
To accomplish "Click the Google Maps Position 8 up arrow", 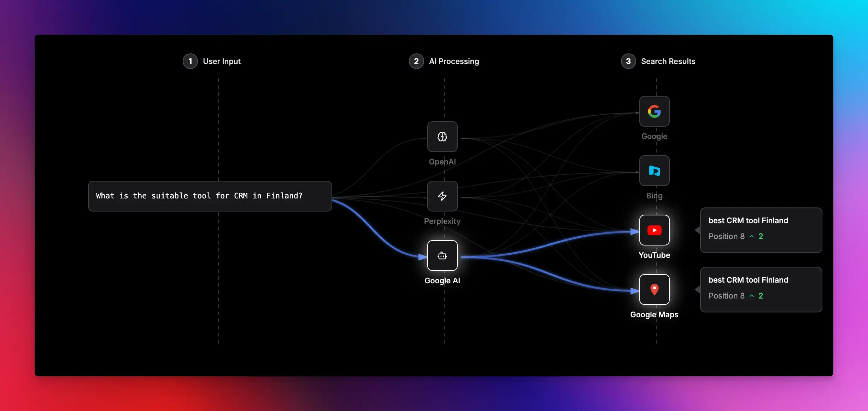I will coord(752,296).
